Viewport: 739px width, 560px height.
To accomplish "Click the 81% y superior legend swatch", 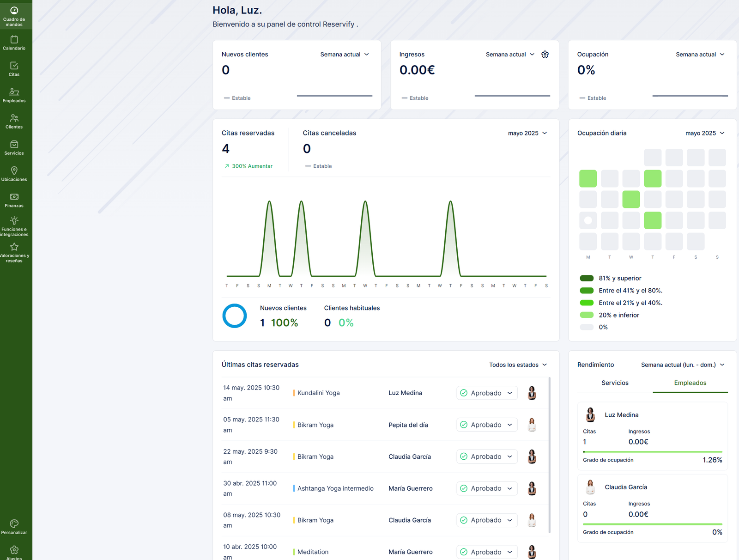I will [x=587, y=278].
